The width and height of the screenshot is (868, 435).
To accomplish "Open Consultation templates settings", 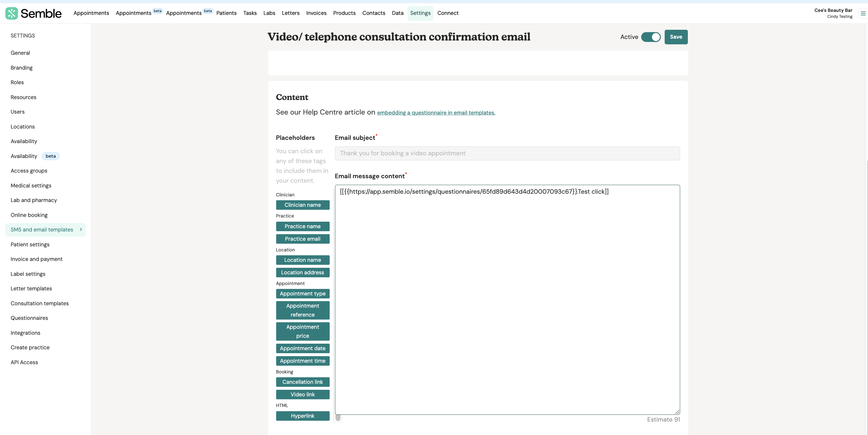I will pos(40,303).
